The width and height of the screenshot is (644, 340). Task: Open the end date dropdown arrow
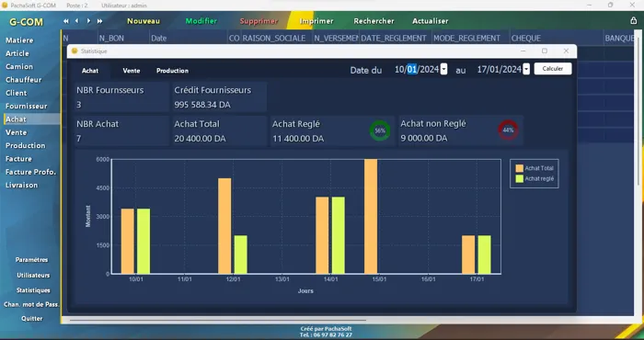(526, 69)
